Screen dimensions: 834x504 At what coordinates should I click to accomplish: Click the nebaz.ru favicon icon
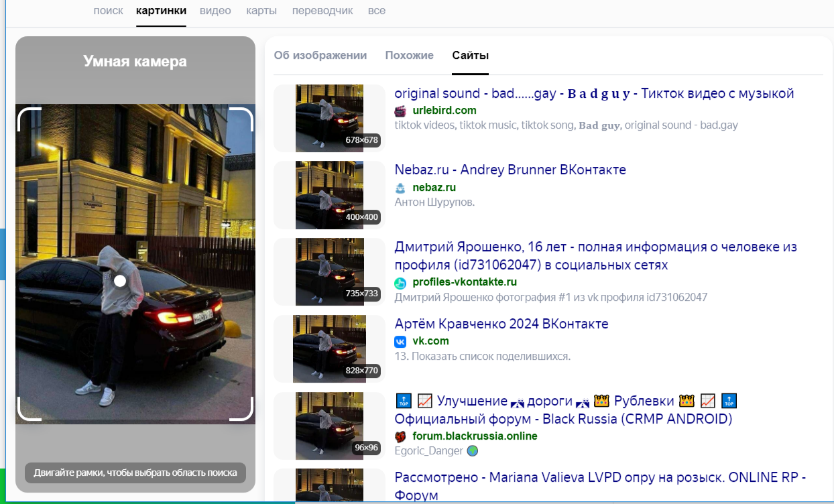tap(400, 188)
